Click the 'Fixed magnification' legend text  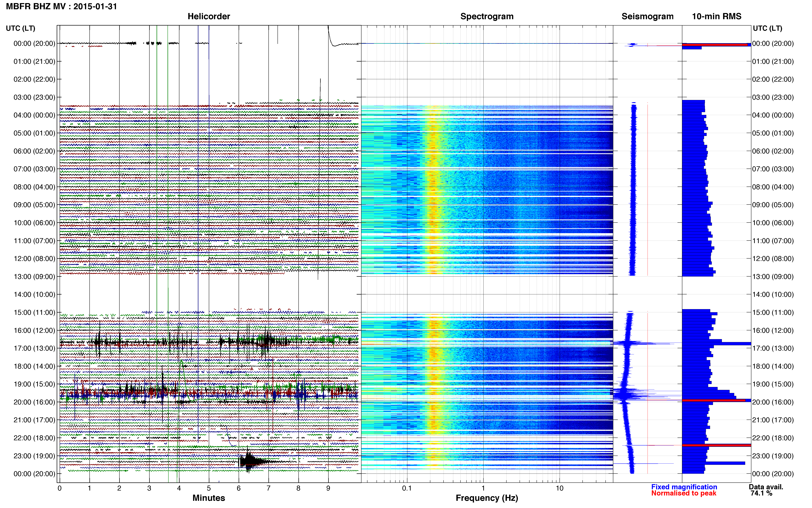(684, 487)
